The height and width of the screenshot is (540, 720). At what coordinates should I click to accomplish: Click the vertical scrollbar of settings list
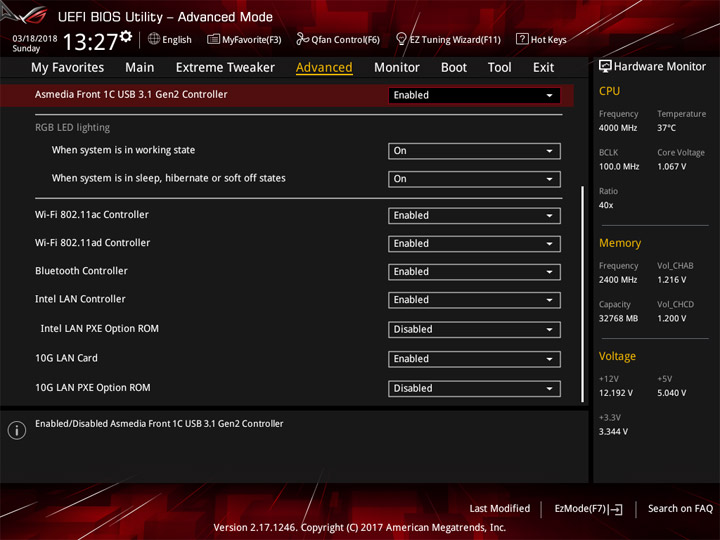click(583, 294)
